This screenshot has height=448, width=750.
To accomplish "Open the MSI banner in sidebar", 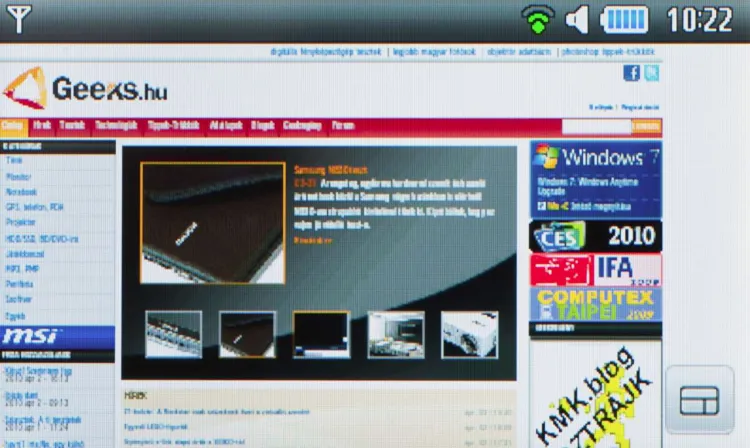I will coord(57,337).
